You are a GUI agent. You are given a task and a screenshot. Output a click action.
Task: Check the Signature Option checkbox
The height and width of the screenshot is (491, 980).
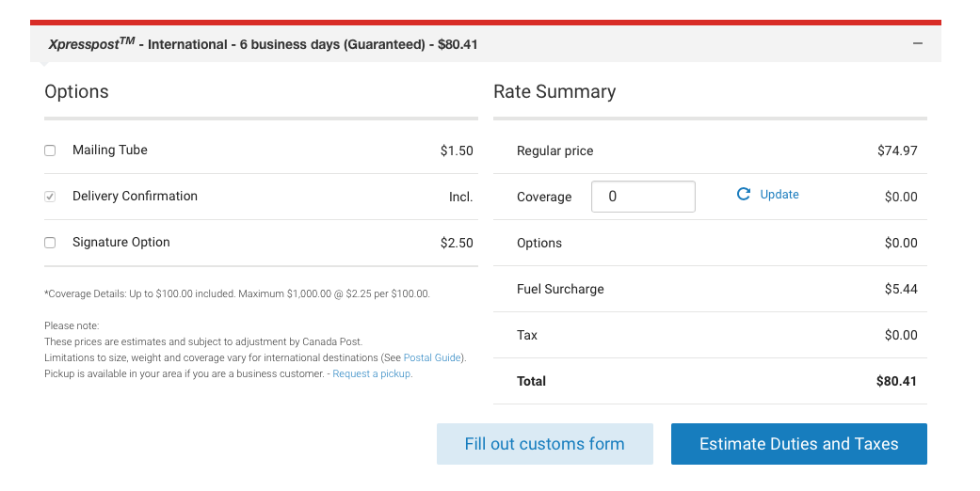point(51,243)
